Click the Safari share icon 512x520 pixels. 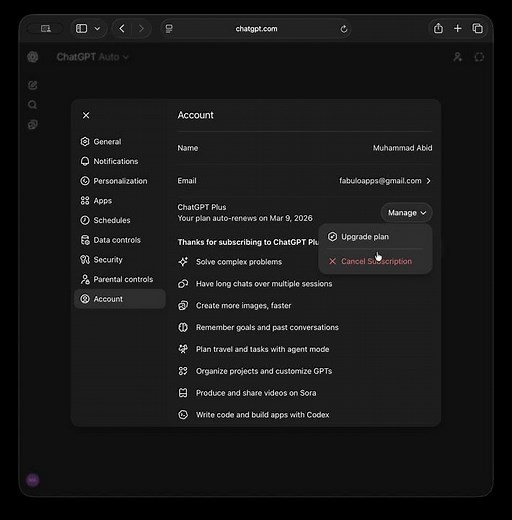point(438,28)
